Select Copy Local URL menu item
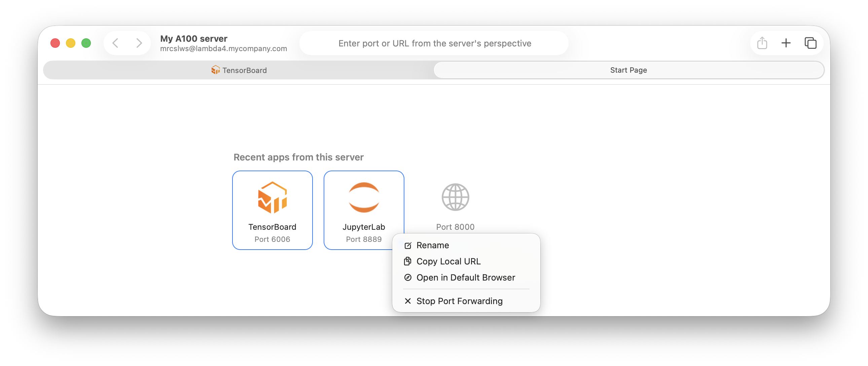The width and height of the screenshot is (868, 366). point(448,261)
